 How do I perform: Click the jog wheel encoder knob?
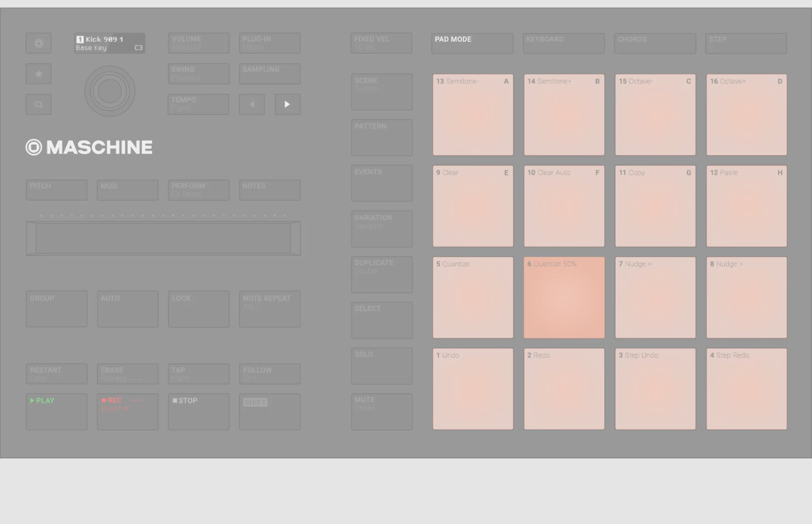(110, 91)
